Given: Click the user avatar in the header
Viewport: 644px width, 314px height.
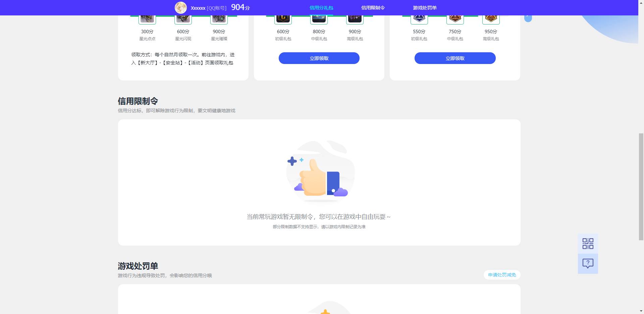Looking at the screenshot, I should tap(181, 8).
